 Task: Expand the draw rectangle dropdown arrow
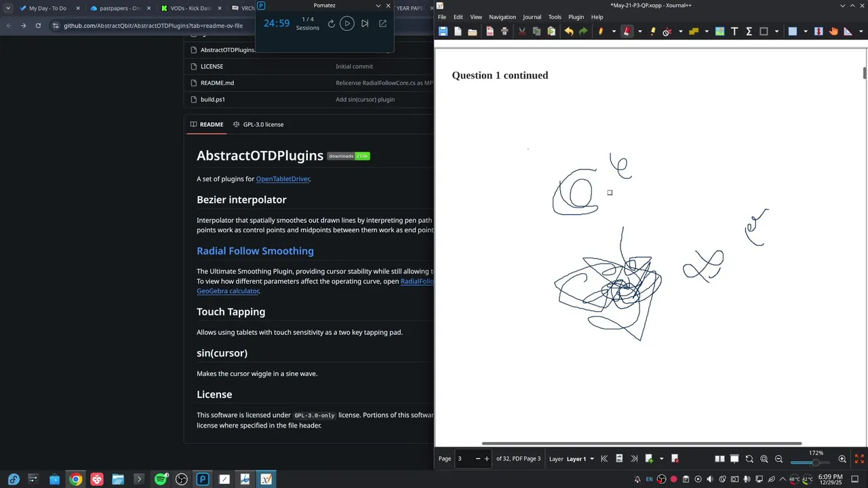777,31
